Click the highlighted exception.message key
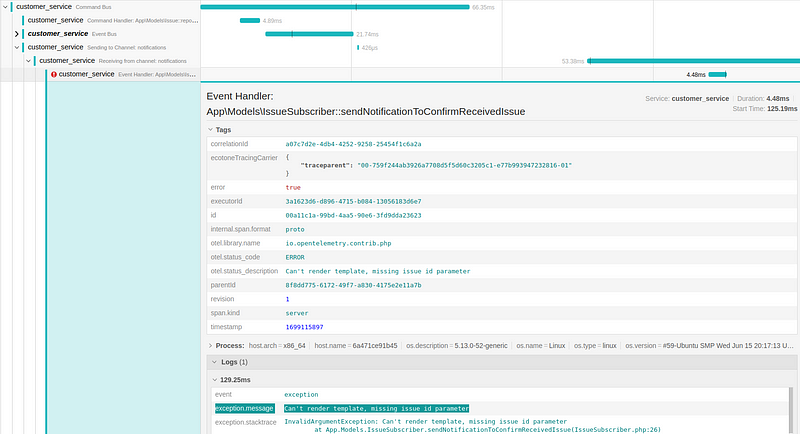The height and width of the screenshot is (434, 800). 244,409
